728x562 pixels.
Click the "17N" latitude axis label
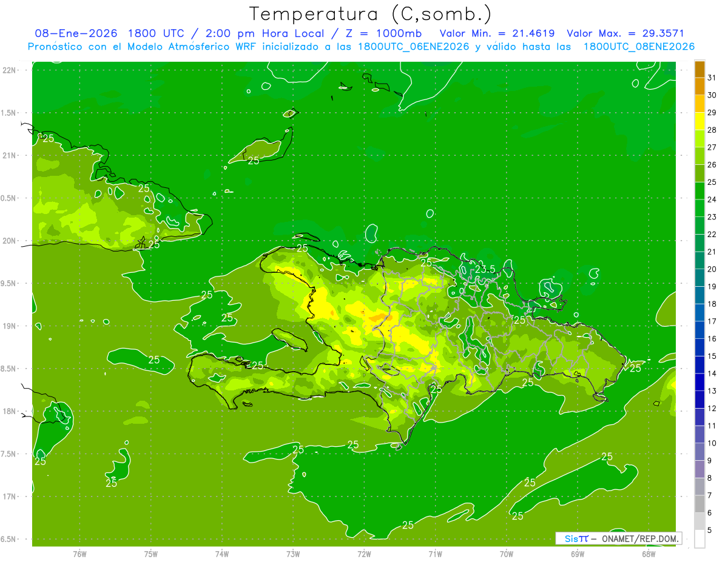[9, 497]
